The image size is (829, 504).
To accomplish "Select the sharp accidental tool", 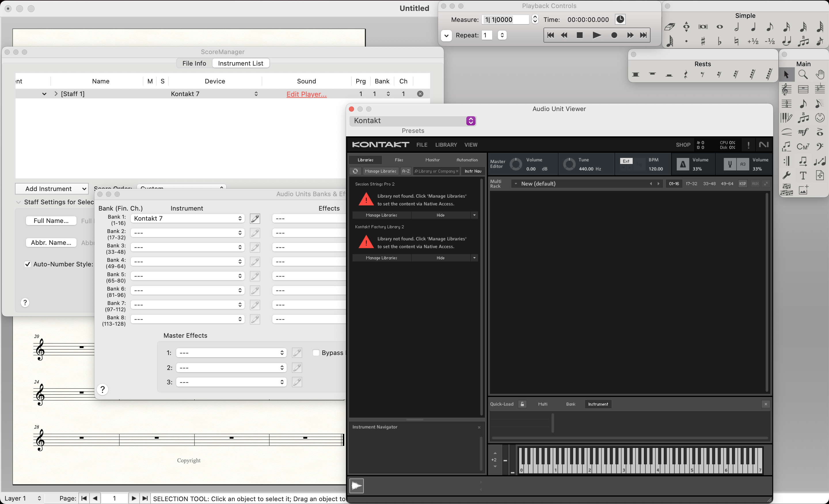I will point(703,41).
